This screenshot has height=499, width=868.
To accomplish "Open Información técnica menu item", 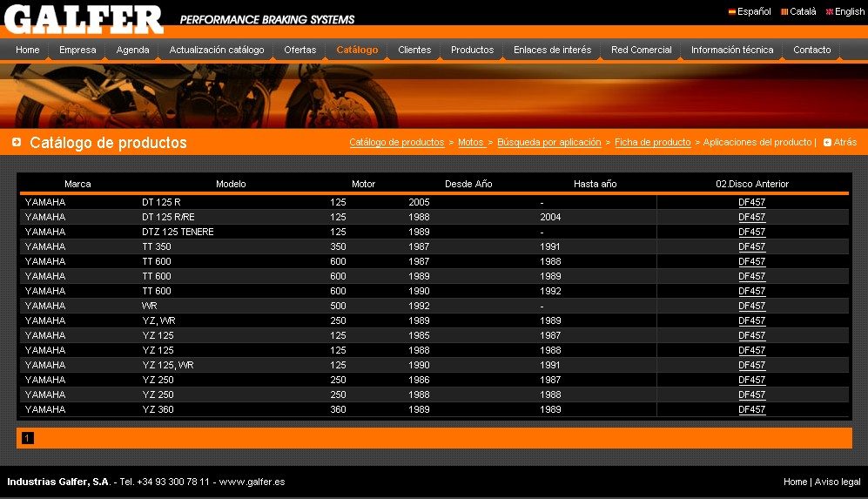I will point(732,50).
